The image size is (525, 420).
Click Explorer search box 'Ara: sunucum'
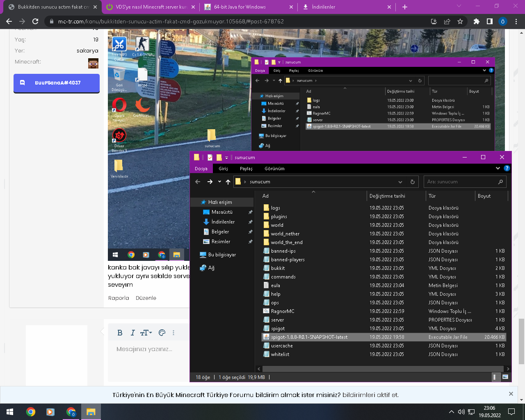[465, 182]
